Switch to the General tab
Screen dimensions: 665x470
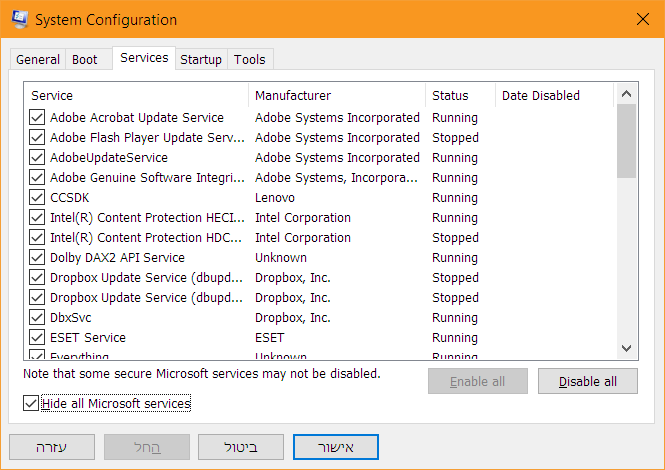coord(38,59)
